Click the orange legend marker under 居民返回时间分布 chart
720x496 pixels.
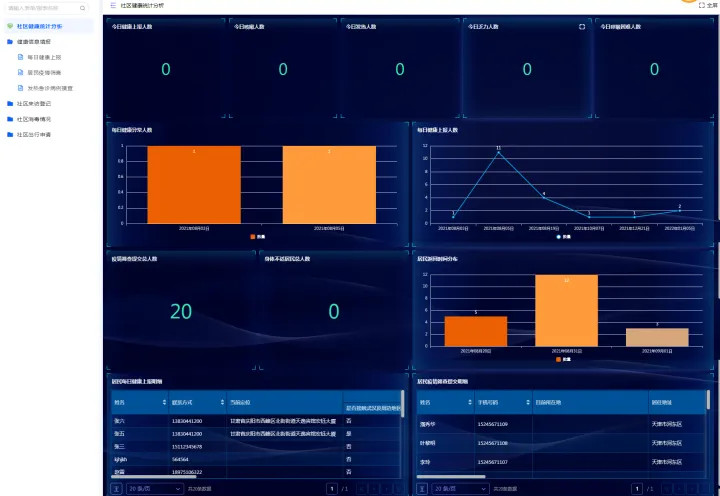558,359
